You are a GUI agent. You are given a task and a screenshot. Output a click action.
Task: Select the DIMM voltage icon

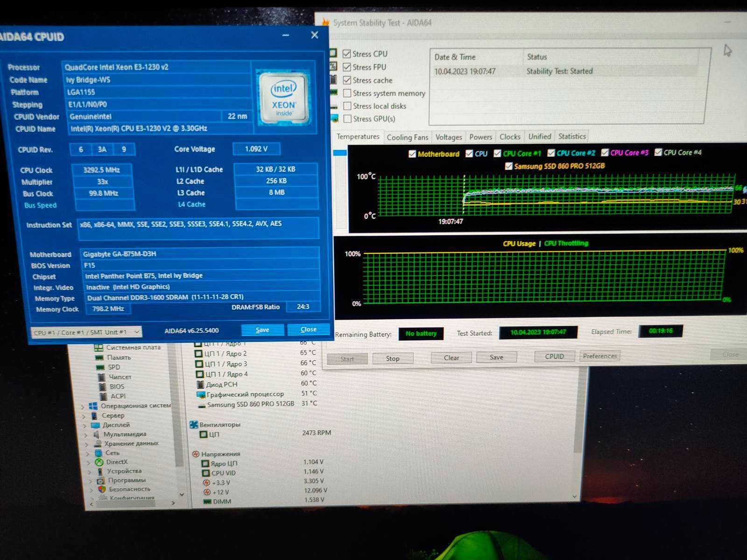[x=207, y=502]
